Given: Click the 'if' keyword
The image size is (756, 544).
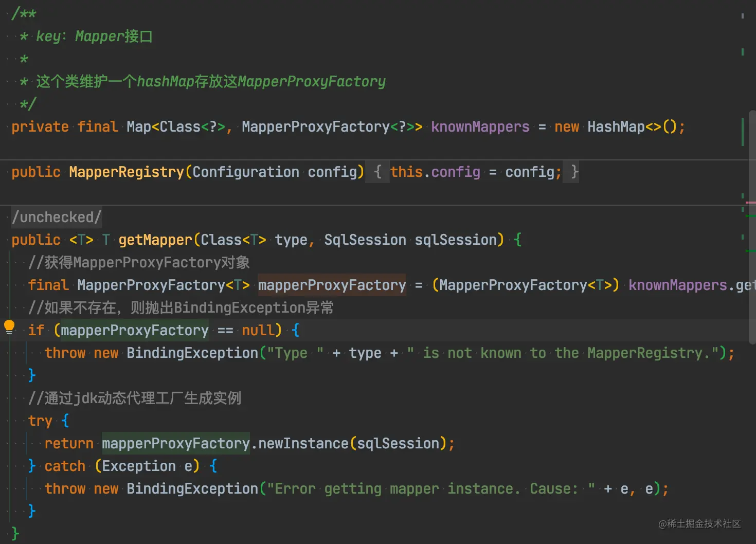Looking at the screenshot, I should 36,330.
